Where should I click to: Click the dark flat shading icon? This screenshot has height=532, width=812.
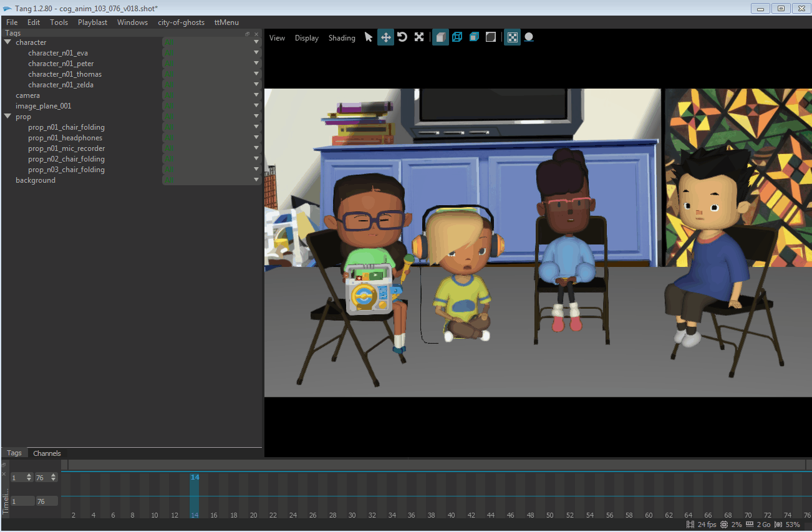491,37
